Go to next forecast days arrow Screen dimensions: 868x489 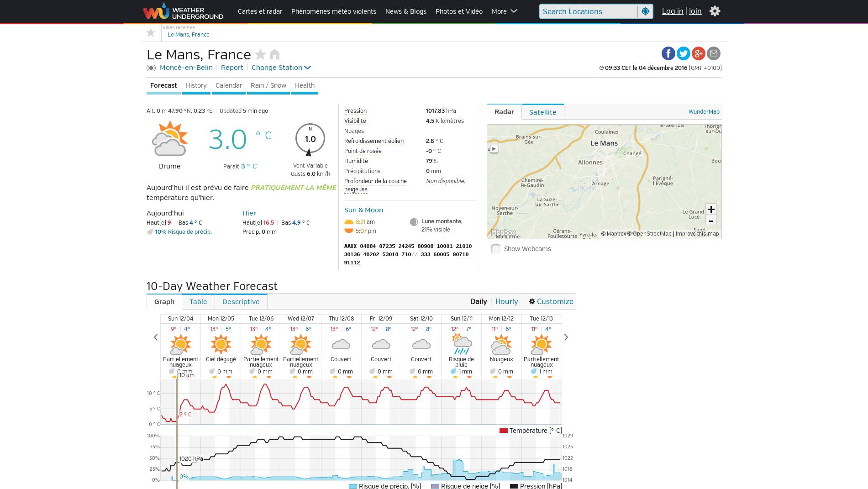pyautogui.click(x=566, y=337)
